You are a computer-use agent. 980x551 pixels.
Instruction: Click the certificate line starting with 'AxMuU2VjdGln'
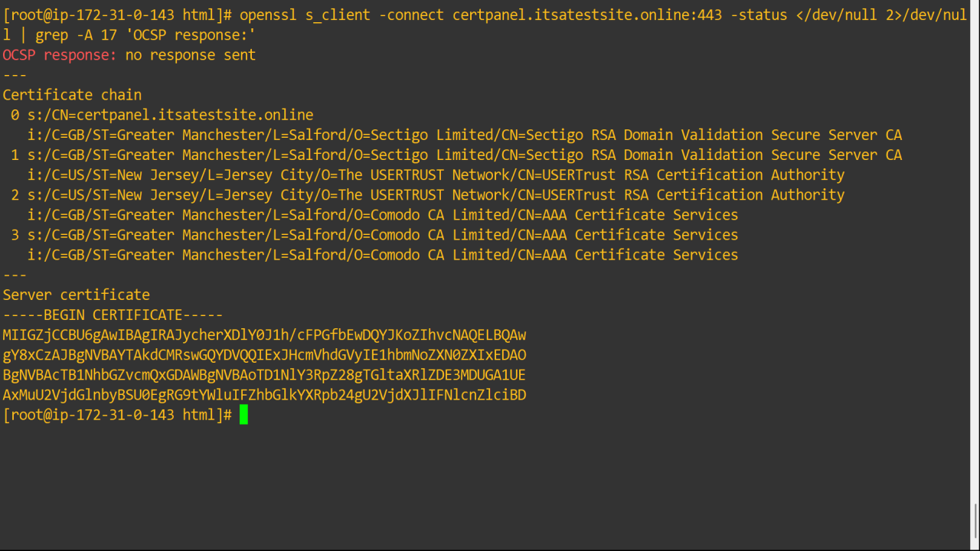264,395
